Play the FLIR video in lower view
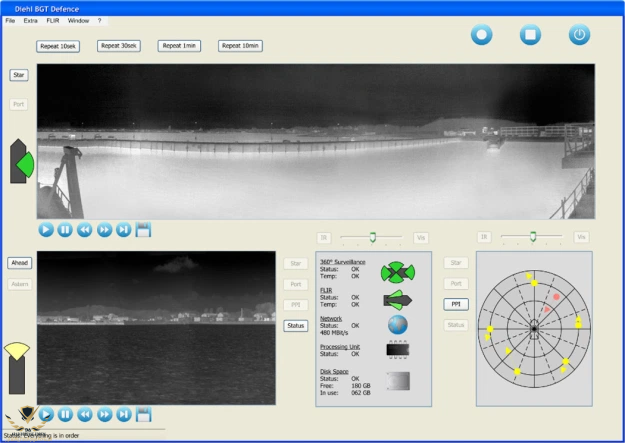 (x=46, y=414)
